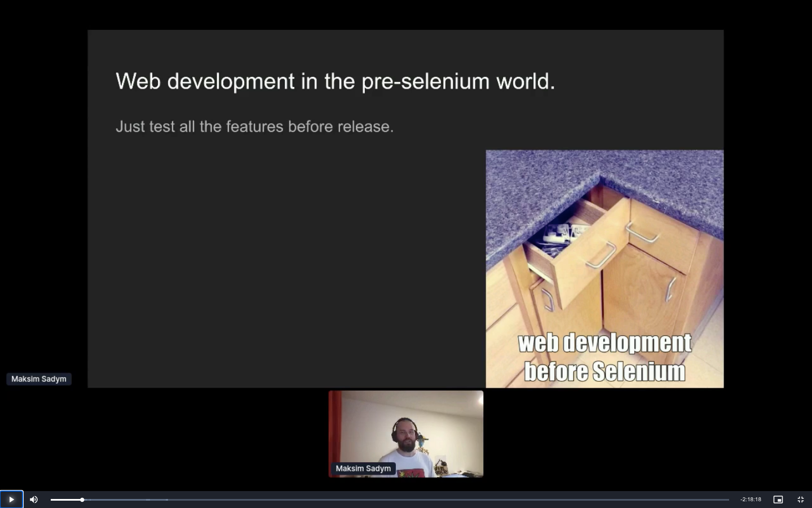Viewport: 812px width, 508px height.
Task: Click the remaining time -2:18:18 display
Action: pos(751,500)
